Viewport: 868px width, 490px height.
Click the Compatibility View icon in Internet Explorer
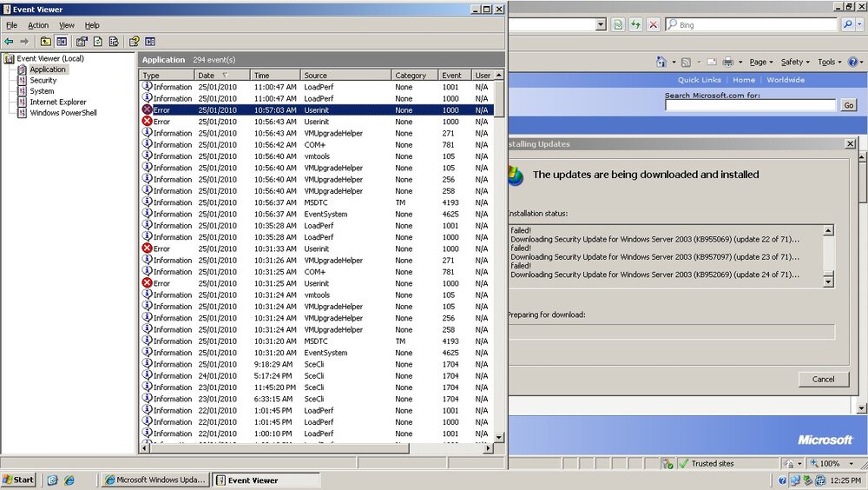pos(618,24)
